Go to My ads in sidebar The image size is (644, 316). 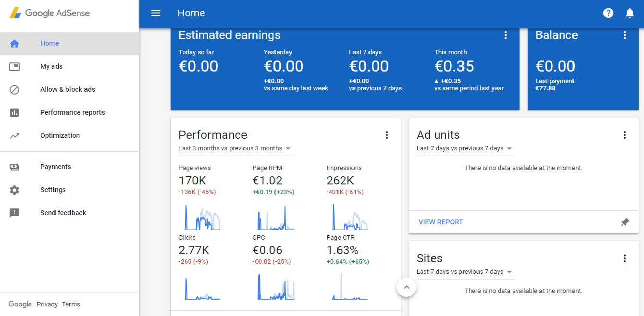tap(51, 66)
